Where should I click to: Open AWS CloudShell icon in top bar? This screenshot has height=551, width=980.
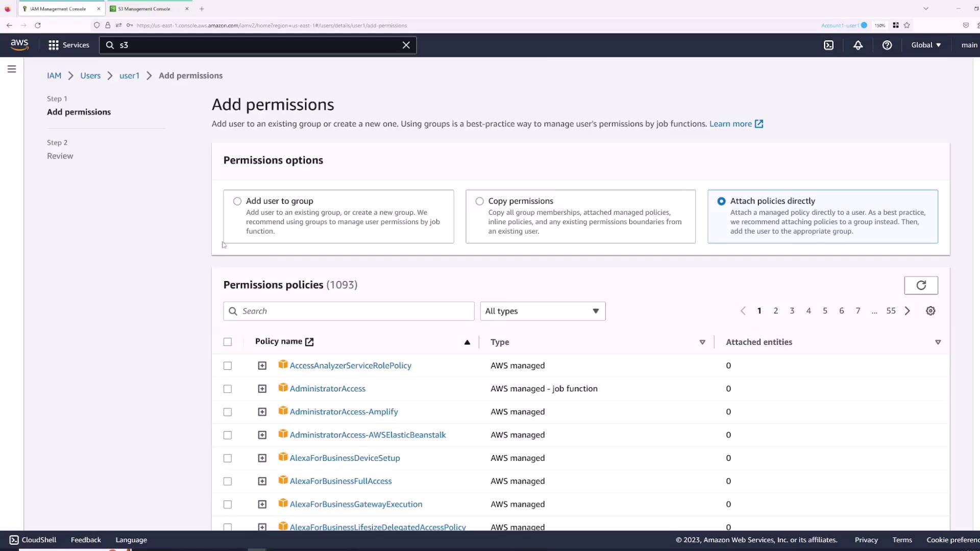pos(828,45)
